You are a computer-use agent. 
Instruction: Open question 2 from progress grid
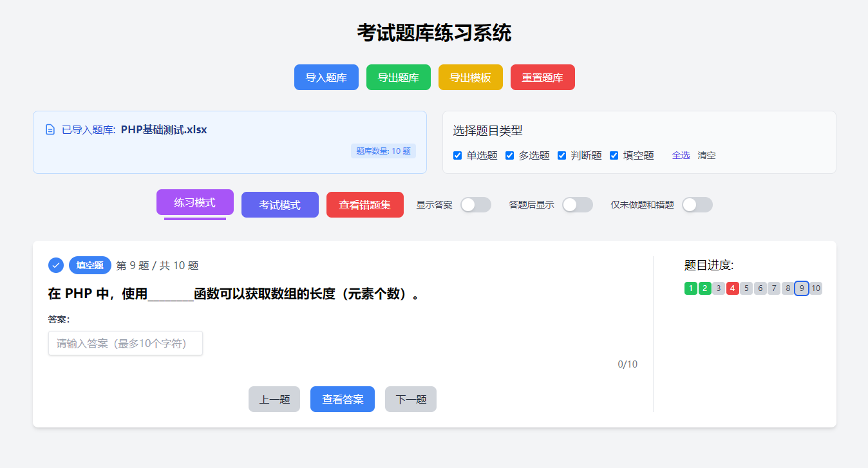(x=705, y=288)
